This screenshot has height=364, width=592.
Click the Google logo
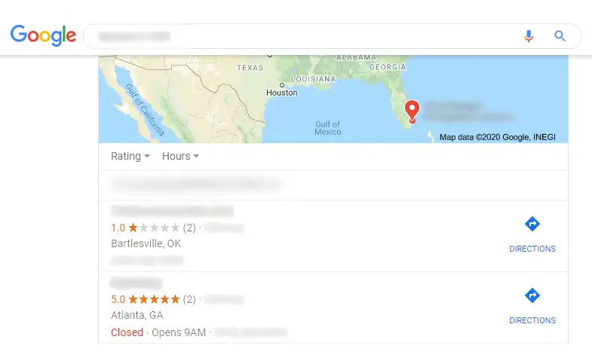(x=43, y=36)
